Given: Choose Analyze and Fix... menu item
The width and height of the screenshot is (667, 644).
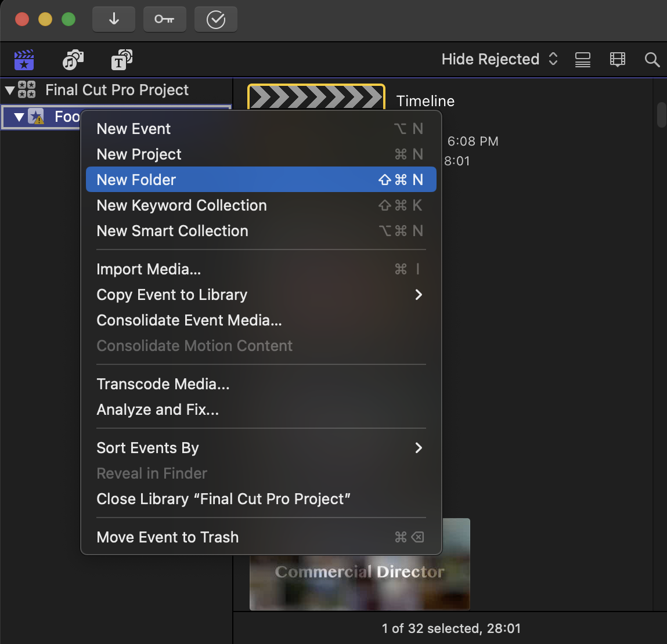Looking at the screenshot, I should (x=261, y=410).
